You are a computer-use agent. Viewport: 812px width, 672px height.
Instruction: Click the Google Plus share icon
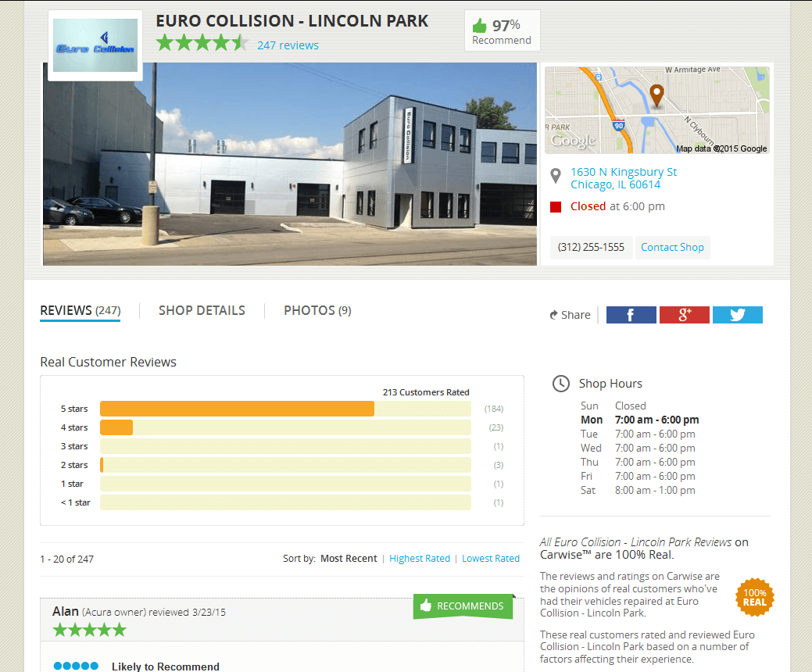click(x=684, y=315)
